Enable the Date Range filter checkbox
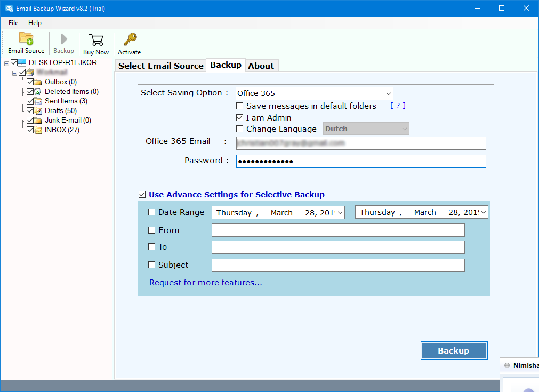The height and width of the screenshot is (392, 539). [x=151, y=212]
